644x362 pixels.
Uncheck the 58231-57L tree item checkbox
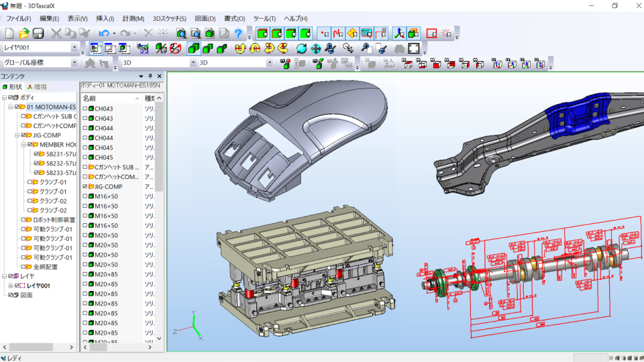[x=36, y=154]
